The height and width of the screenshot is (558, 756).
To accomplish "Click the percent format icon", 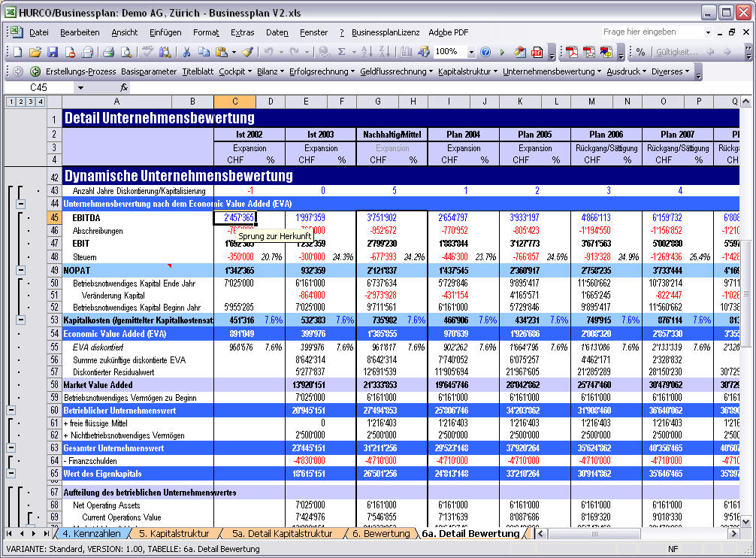I will [x=640, y=52].
